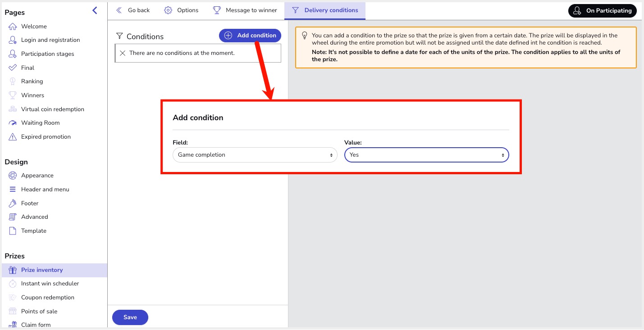Click the Participation stages icon
This screenshot has width=644, height=330.
point(13,54)
